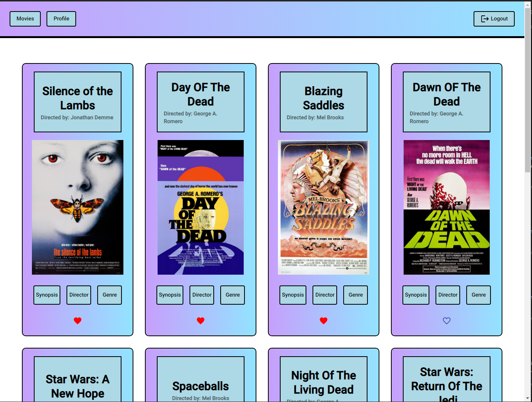Open Genre for Silence of the Lambs
Screen dimensions: 532x402
coord(110,295)
